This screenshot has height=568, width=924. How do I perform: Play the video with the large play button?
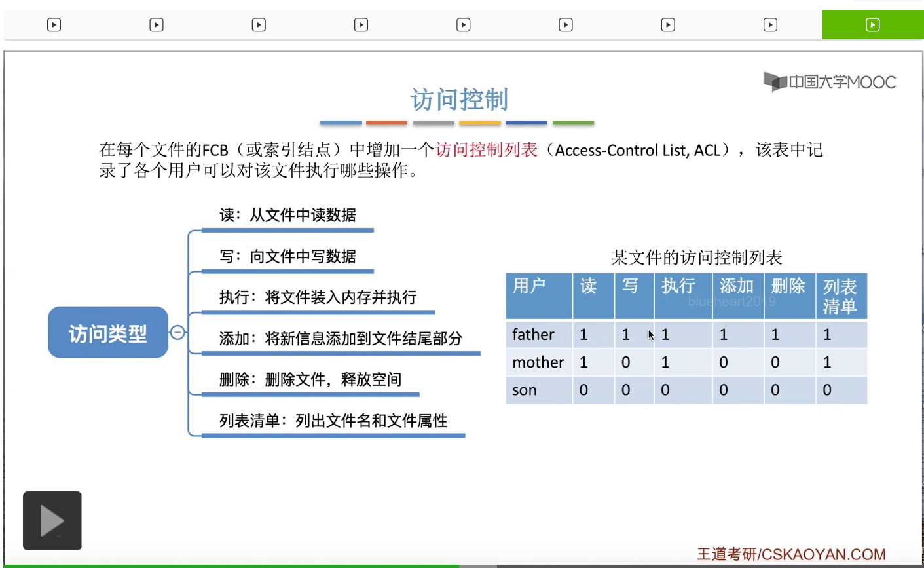(x=52, y=521)
